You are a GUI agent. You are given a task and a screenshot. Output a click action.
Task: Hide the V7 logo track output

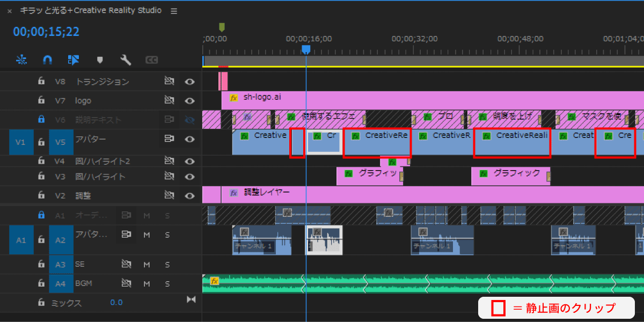pos(189,100)
